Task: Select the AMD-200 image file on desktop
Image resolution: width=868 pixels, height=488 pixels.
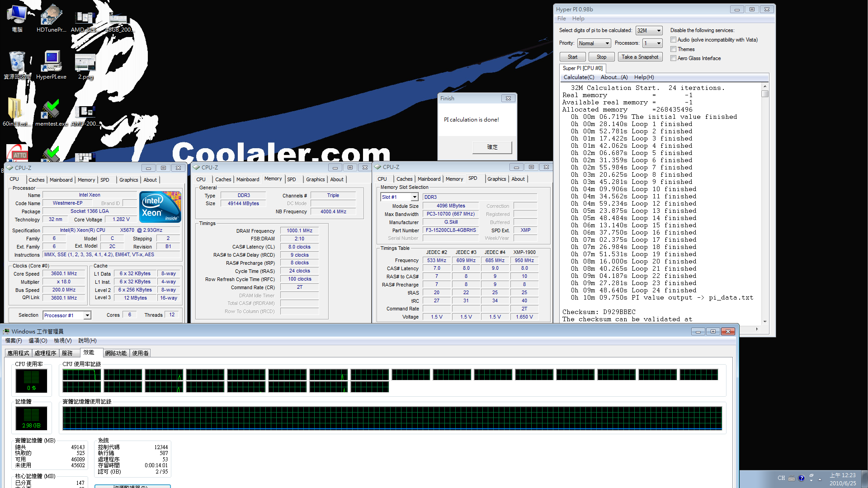Action: click(85, 116)
